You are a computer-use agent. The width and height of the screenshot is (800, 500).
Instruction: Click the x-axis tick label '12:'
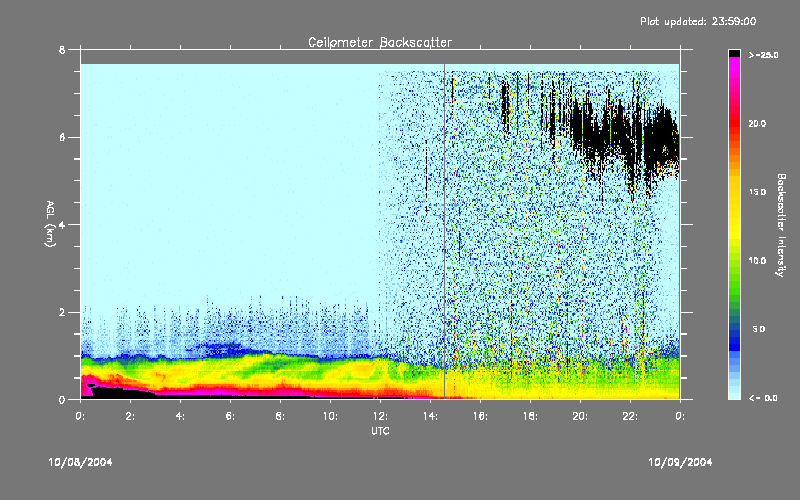[380, 416]
